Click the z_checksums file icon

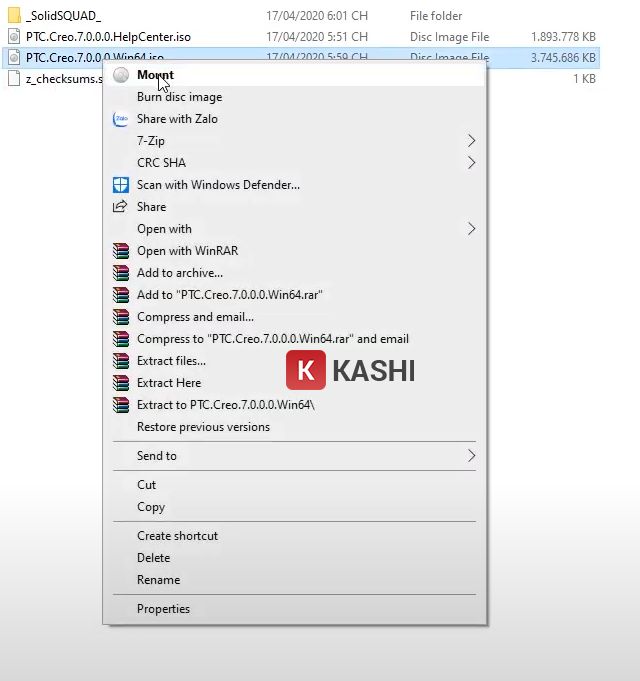[14, 79]
